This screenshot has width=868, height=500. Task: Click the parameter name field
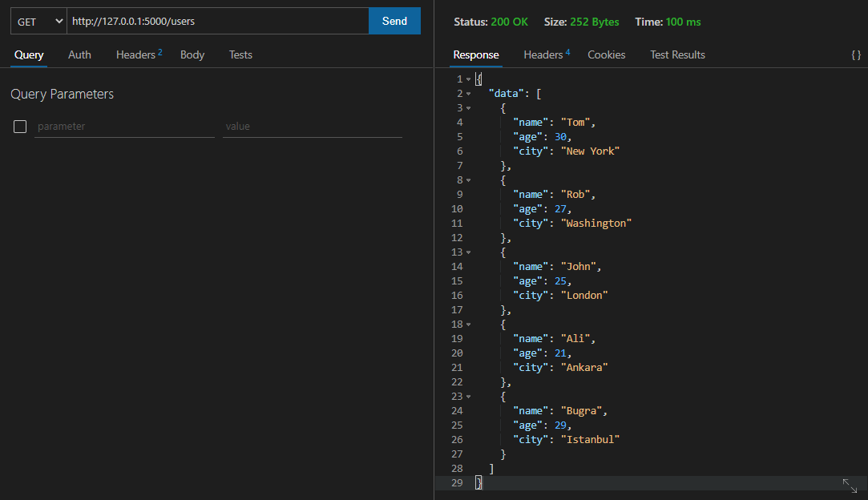[x=124, y=127]
